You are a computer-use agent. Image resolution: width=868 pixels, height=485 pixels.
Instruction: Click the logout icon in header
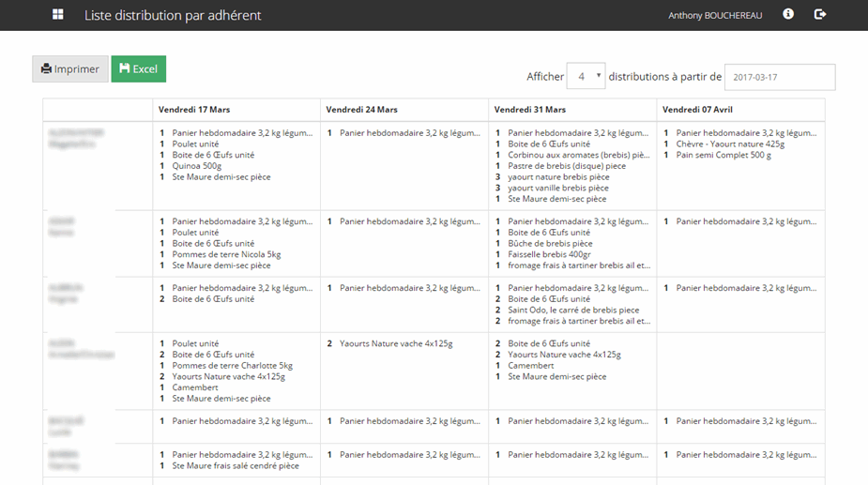(x=820, y=15)
